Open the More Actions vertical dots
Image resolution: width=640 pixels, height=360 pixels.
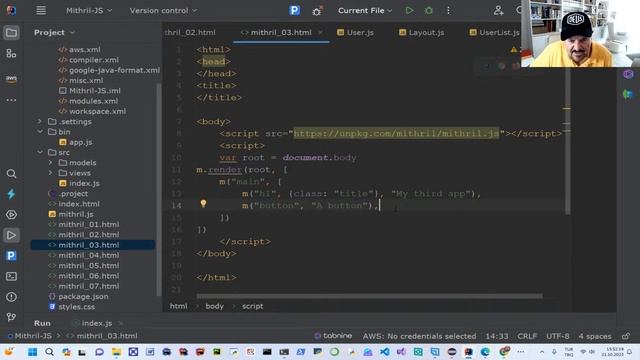448,11
